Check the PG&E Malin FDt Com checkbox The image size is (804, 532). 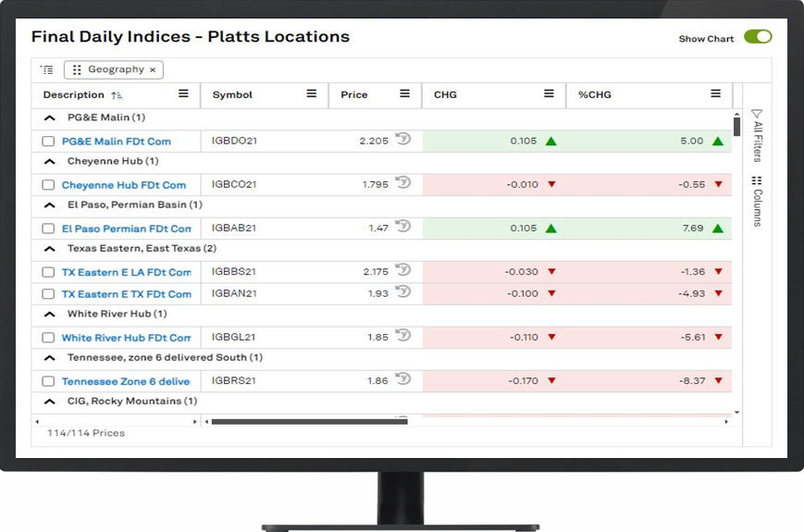48,142
